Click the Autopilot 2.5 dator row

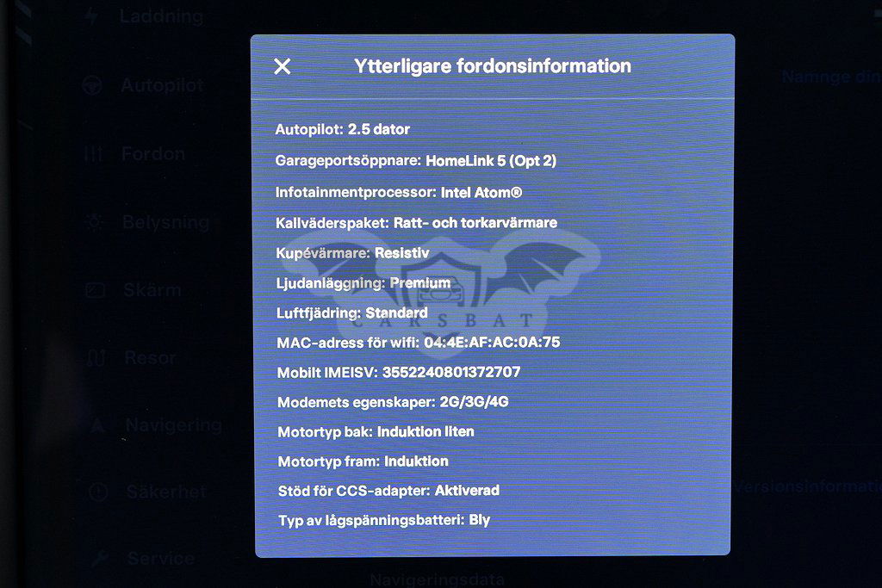[342, 129]
